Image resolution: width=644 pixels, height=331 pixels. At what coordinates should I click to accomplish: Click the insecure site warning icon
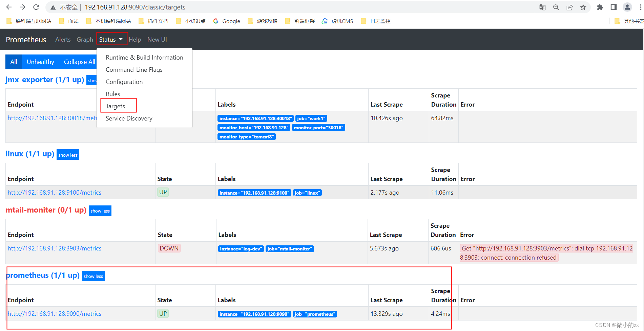click(53, 7)
